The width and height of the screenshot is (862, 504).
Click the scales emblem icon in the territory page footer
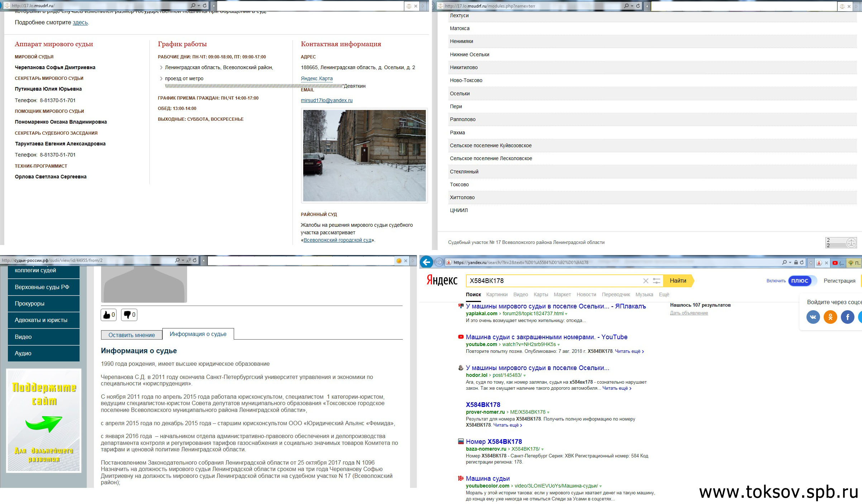(x=851, y=243)
